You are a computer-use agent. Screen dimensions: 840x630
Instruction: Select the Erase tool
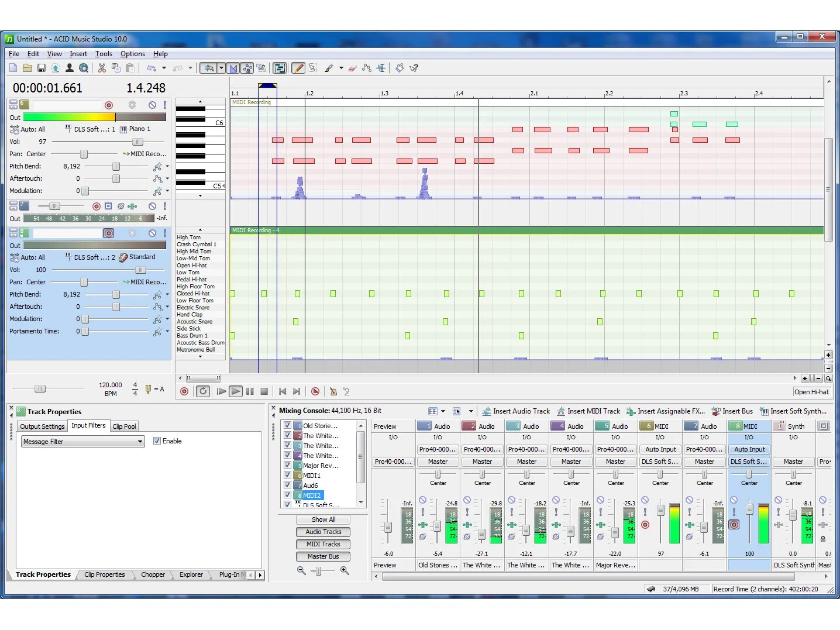point(352,68)
